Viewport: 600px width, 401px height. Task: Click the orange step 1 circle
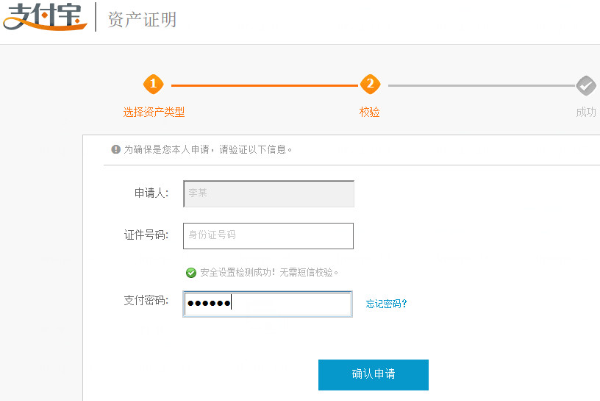coord(153,85)
